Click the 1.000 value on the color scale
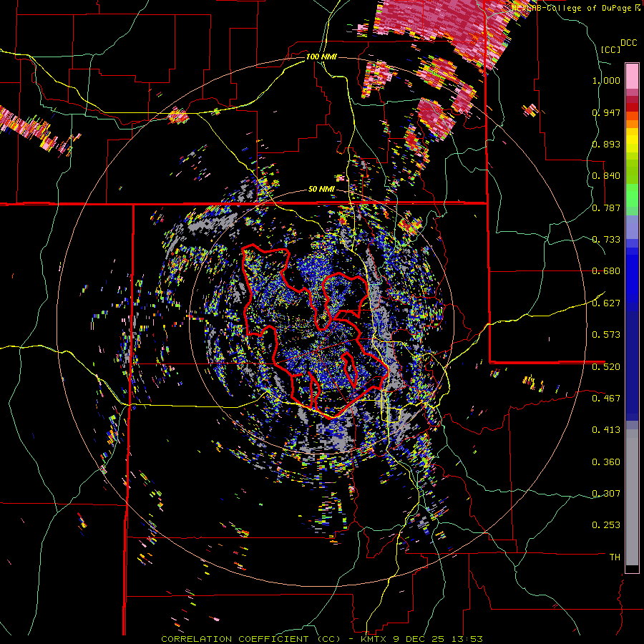 coord(606,80)
